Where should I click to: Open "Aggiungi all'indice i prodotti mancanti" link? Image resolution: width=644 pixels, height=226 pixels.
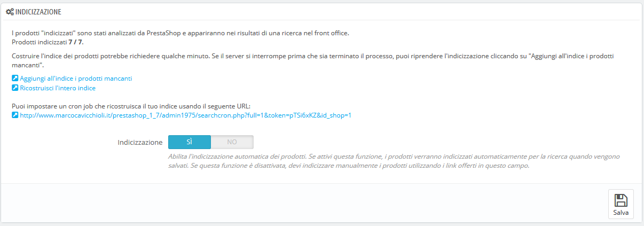coord(76,78)
